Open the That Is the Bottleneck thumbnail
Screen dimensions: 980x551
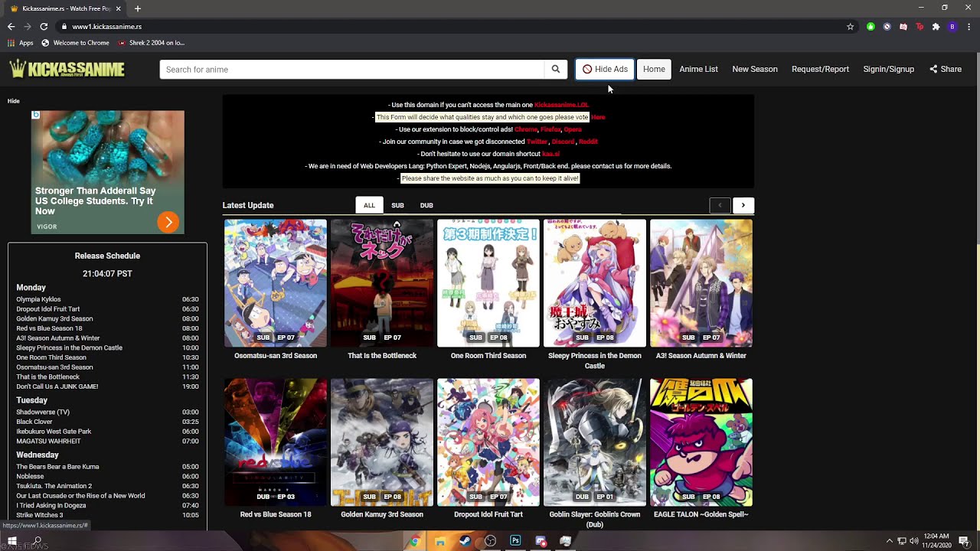point(381,283)
